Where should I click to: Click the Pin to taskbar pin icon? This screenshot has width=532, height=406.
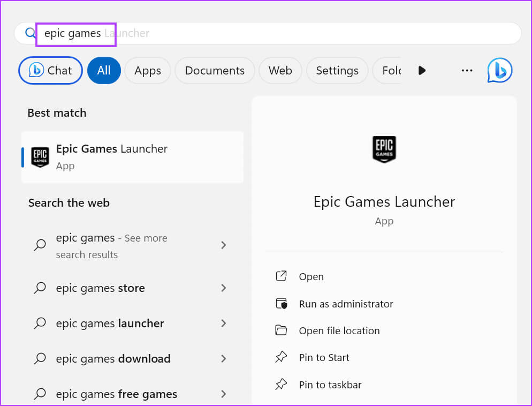pos(281,385)
